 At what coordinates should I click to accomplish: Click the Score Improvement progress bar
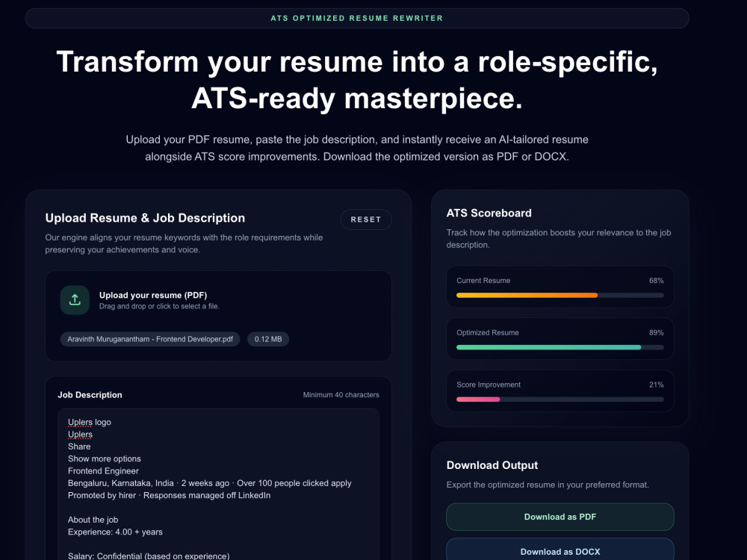tap(560, 399)
